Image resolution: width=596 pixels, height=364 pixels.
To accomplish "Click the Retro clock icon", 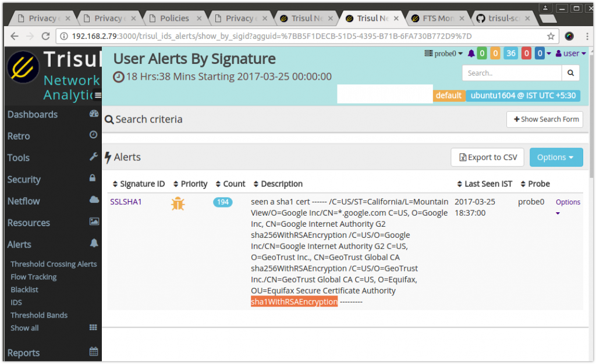I will point(94,135).
